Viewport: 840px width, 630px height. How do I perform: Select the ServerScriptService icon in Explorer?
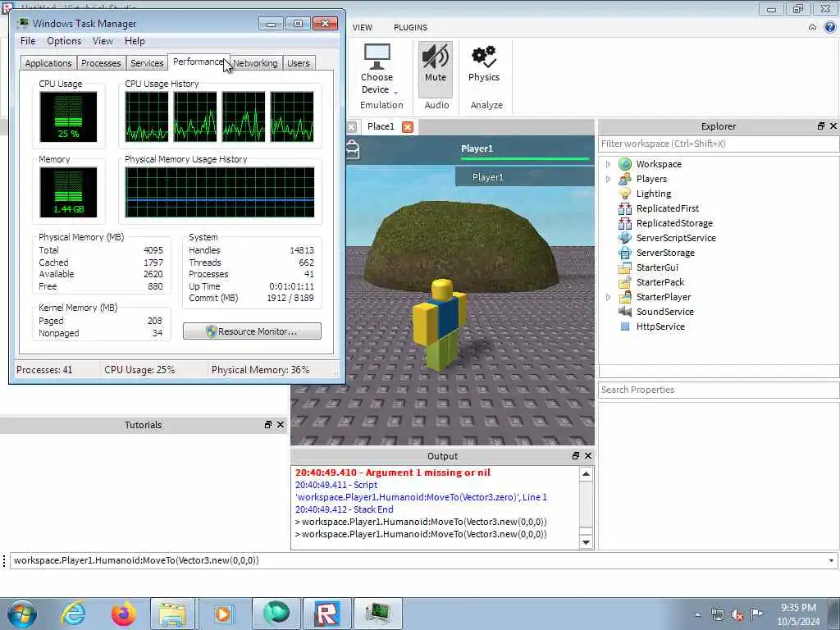point(624,238)
